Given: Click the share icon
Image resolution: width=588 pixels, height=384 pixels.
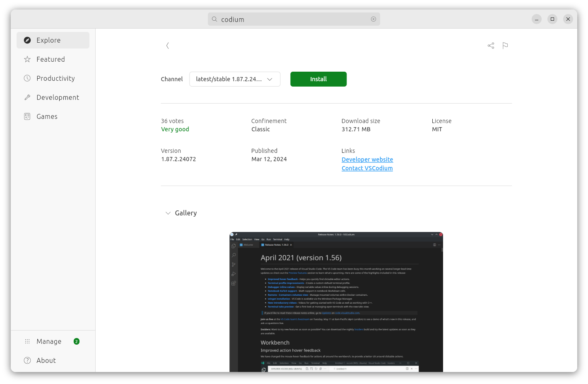Looking at the screenshot, I should click(491, 46).
